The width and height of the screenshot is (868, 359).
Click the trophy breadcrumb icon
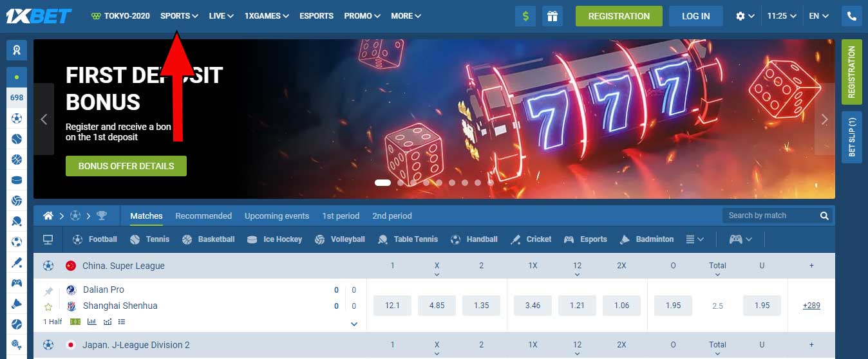click(x=101, y=216)
